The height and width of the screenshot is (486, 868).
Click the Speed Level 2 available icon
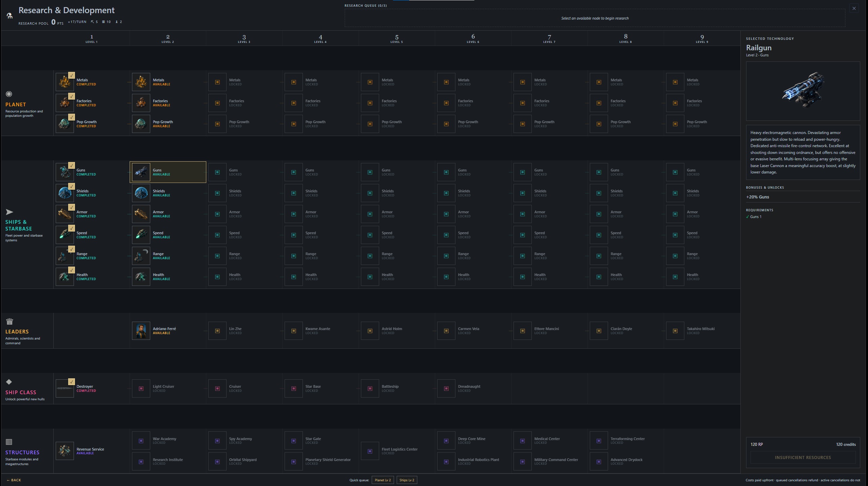pyautogui.click(x=141, y=235)
